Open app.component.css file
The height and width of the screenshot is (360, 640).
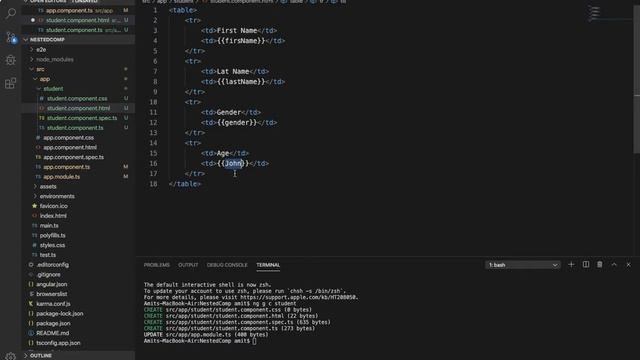click(x=68, y=138)
